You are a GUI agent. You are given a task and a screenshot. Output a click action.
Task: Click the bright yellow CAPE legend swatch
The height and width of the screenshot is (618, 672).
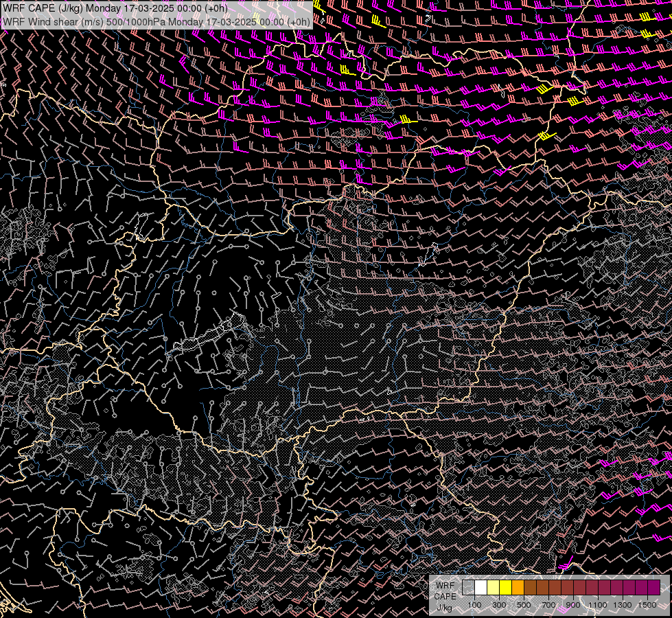click(x=506, y=588)
